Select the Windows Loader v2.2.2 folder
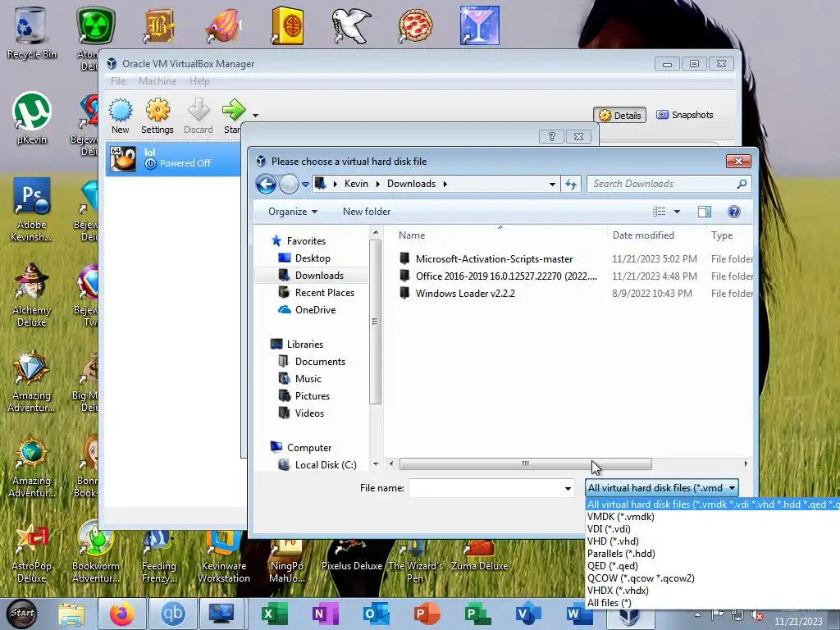The image size is (840, 630). click(x=465, y=293)
